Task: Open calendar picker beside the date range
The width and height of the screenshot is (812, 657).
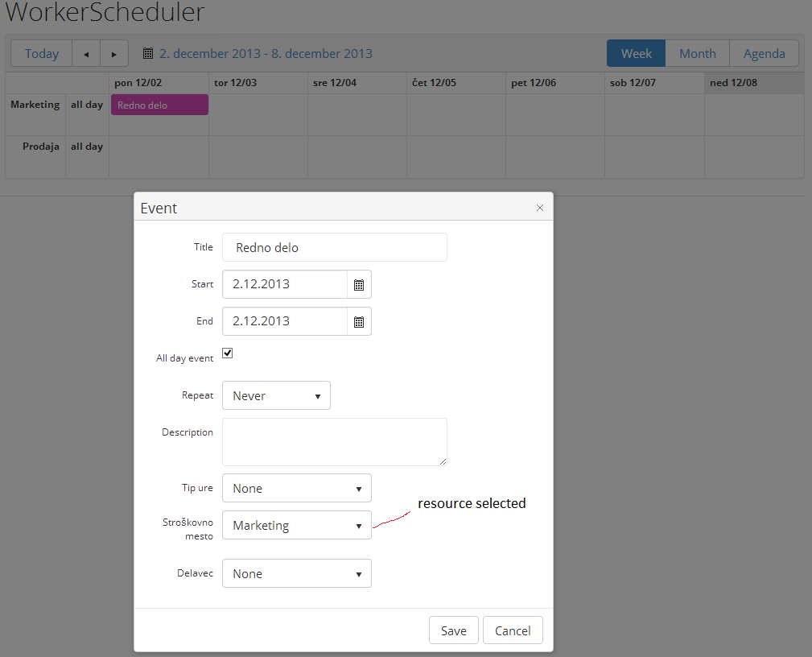Action: tap(148, 53)
